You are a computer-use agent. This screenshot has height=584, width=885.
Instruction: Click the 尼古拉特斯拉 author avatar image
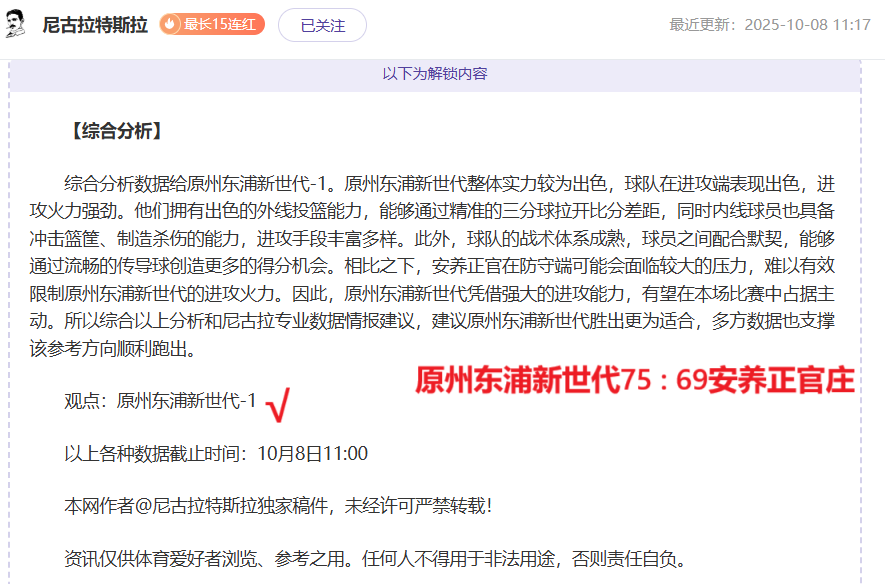pos(16,24)
